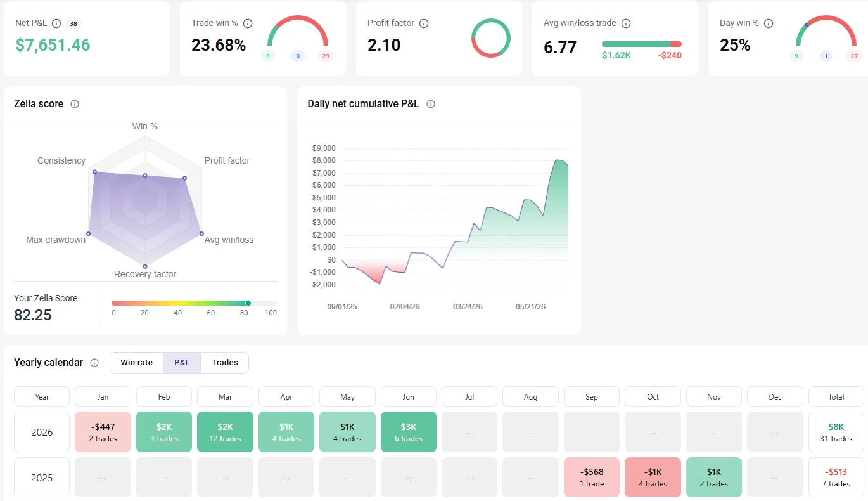Open the info icon beside Day win %
The height and width of the screenshot is (501, 868).
point(769,23)
